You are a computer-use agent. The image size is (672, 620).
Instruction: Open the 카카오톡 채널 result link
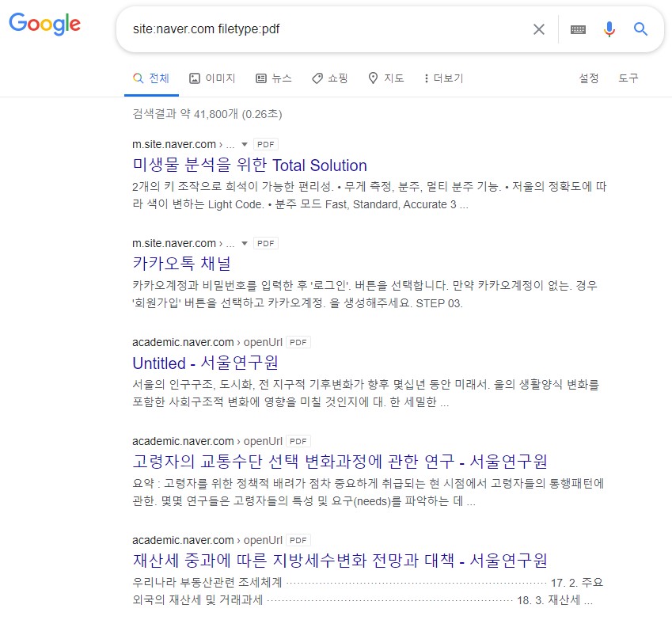182,264
